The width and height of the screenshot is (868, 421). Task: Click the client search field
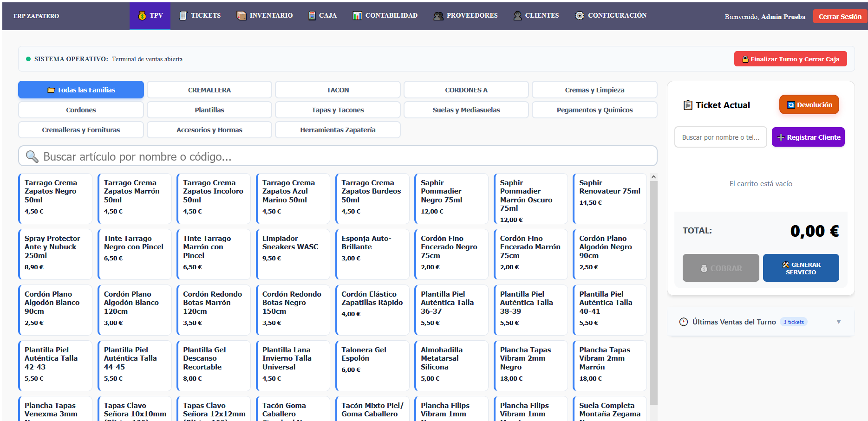point(721,137)
